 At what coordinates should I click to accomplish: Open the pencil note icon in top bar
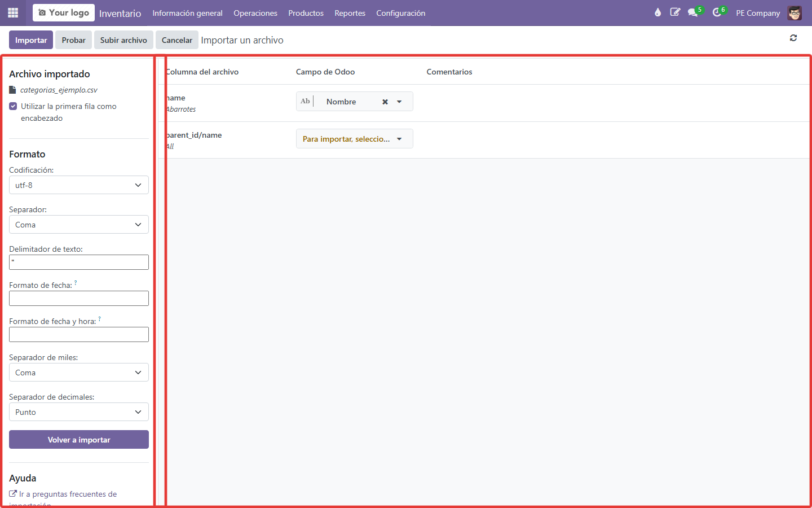coord(675,12)
